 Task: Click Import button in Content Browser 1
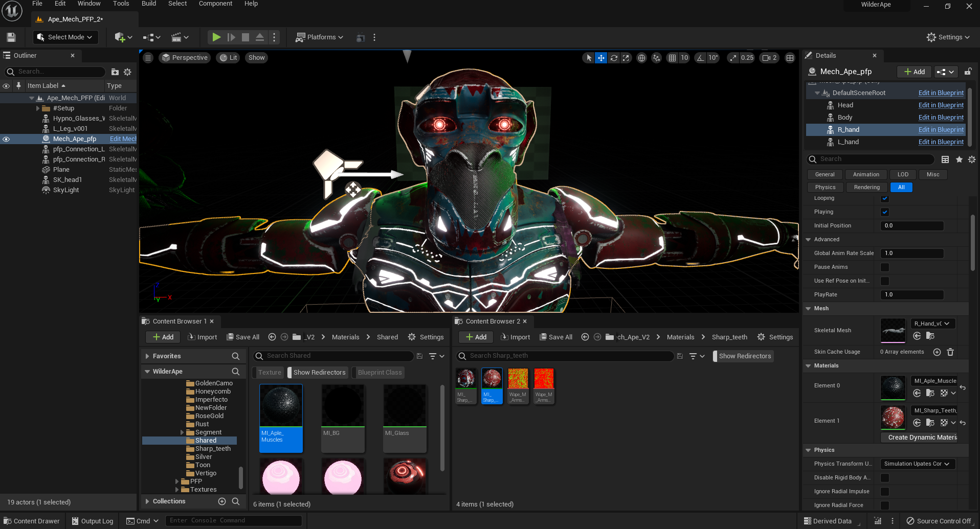tap(203, 337)
